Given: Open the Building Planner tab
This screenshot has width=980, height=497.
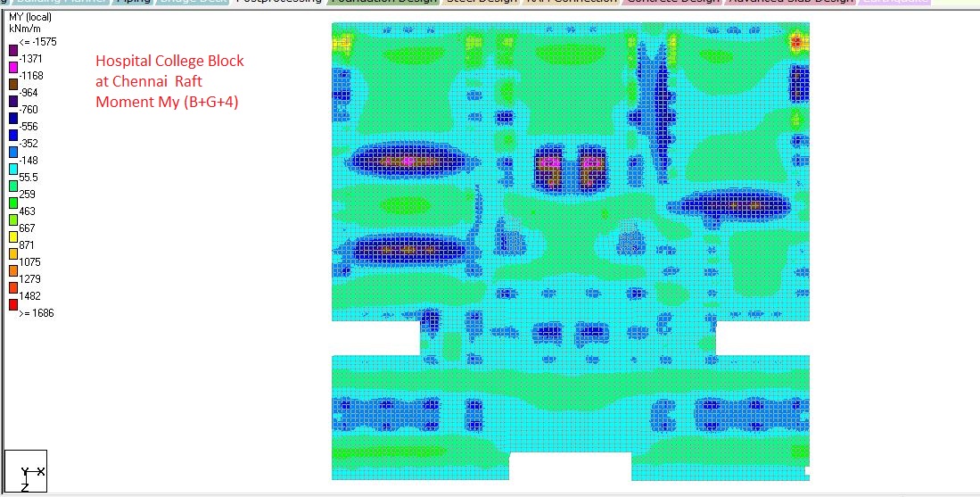Looking at the screenshot, I should click(58, 3).
